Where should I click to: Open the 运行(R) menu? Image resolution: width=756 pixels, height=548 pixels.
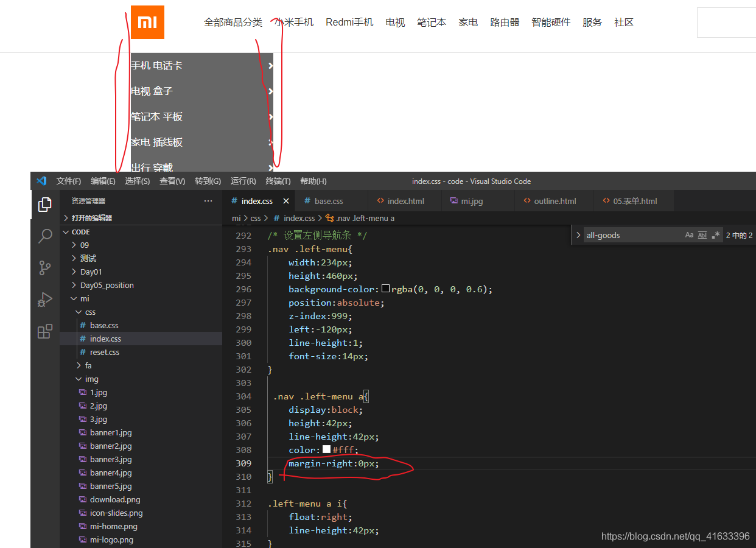click(x=243, y=181)
